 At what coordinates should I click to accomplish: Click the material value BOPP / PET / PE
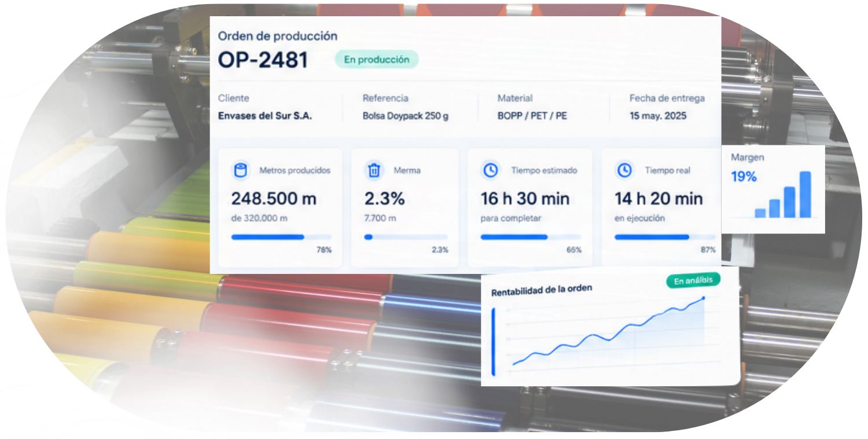point(532,116)
